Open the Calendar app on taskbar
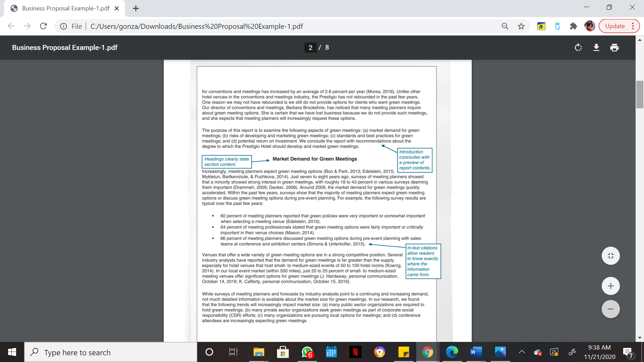Viewport: 644px width, 362px height. (x=331, y=352)
